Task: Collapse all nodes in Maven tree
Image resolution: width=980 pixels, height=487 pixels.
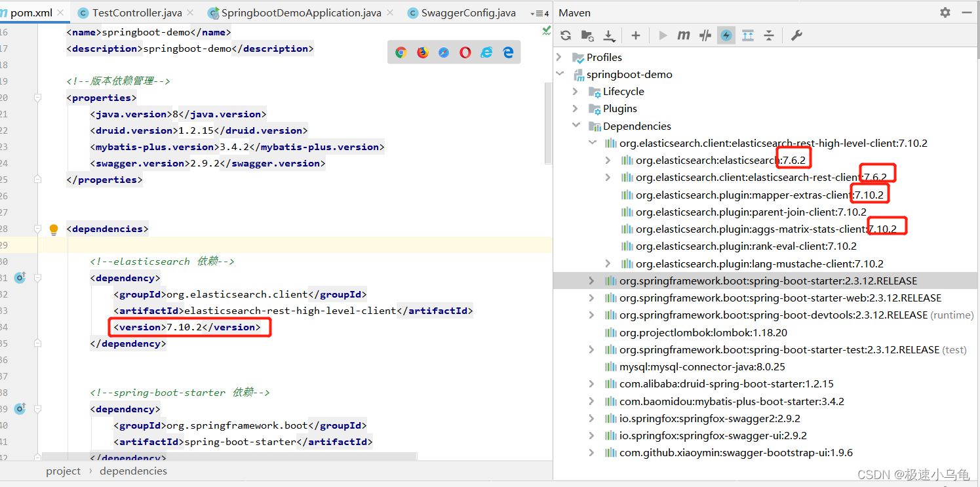Action: 769,35
